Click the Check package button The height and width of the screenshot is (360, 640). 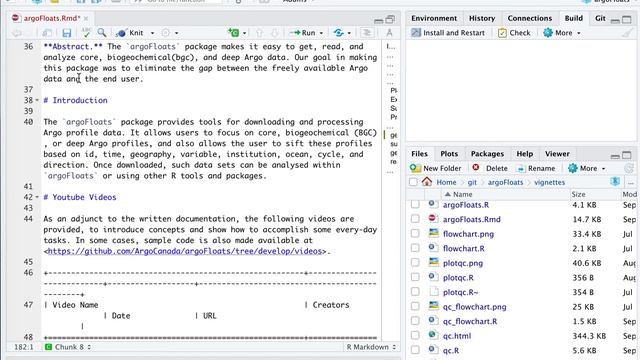(514, 33)
